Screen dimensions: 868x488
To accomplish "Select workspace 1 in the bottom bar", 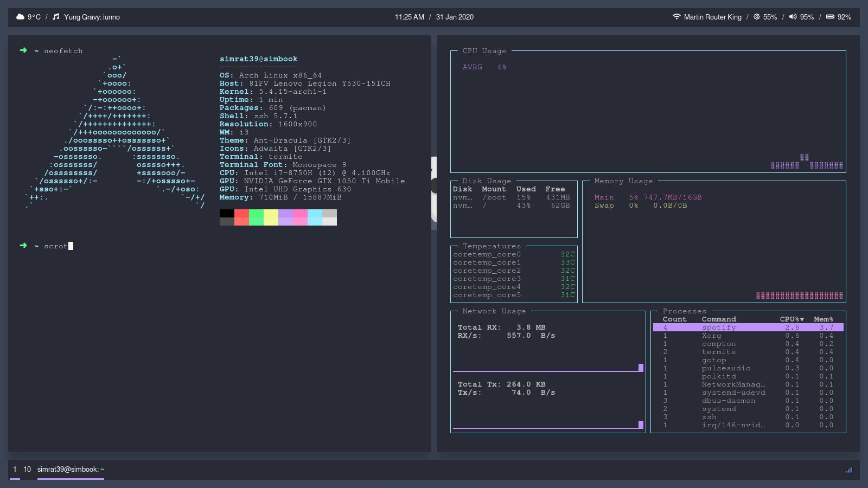I will [14, 468].
